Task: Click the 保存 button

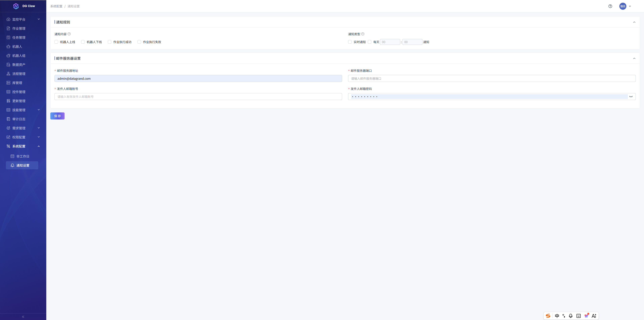Action: point(58,116)
